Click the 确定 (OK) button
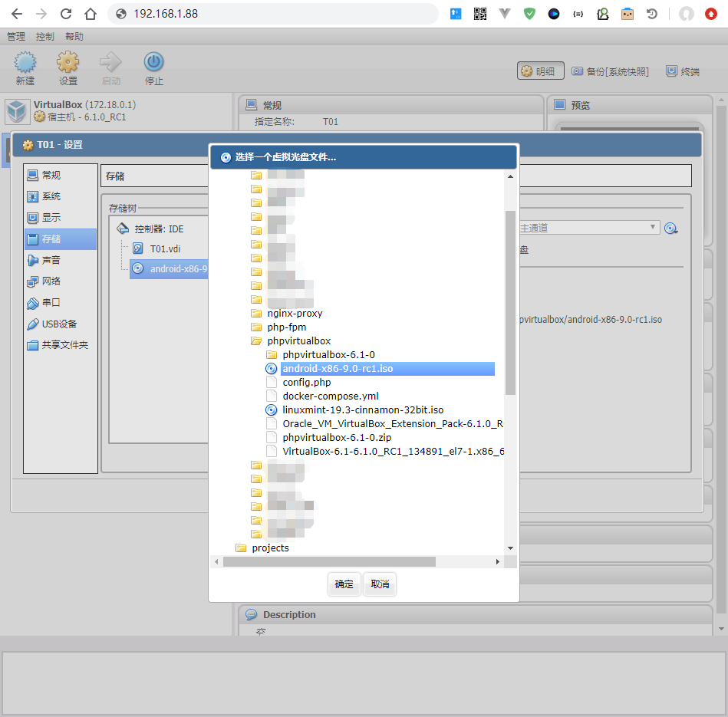This screenshot has width=728, height=717. pos(344,584)
